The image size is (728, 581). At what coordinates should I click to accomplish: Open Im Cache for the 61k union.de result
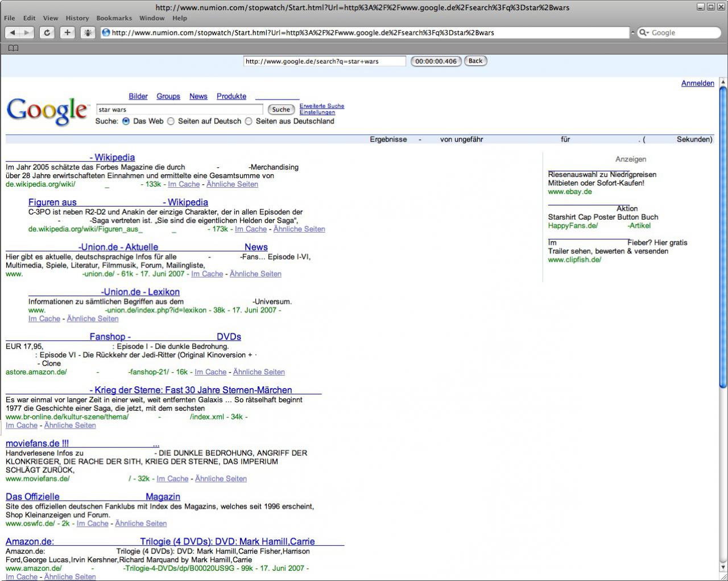pyautogui.click(x=207, y=274)
